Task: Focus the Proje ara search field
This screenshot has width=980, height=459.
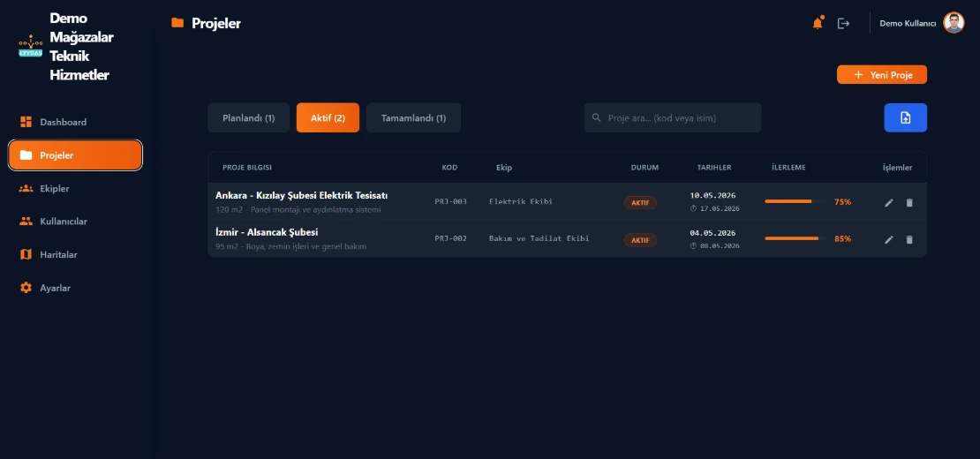Action: [x=673, y=117]
